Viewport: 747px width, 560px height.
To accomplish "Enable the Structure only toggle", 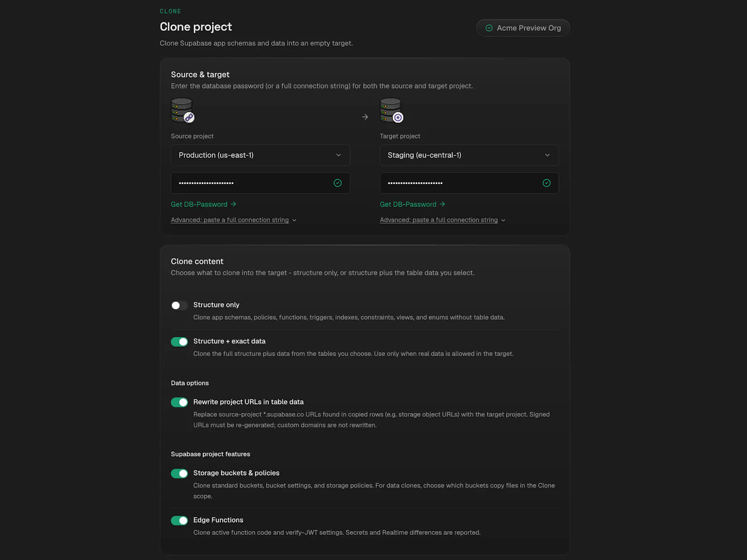I will [179, 305].
